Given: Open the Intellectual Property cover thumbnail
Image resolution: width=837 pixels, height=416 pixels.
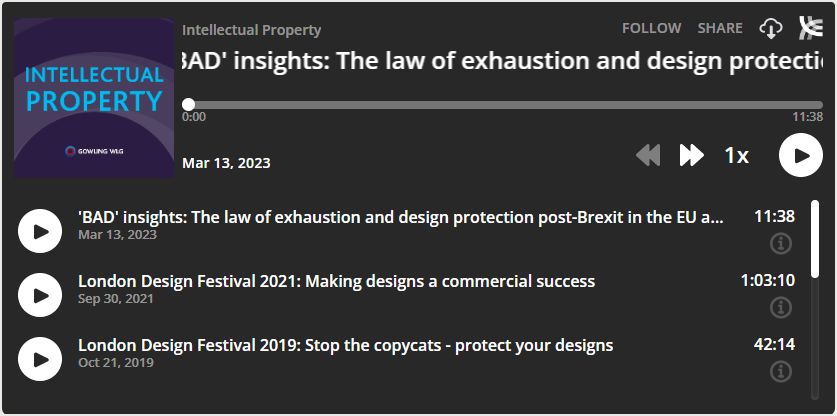Looking at the screenshot, I should click(x=94, y=98).
